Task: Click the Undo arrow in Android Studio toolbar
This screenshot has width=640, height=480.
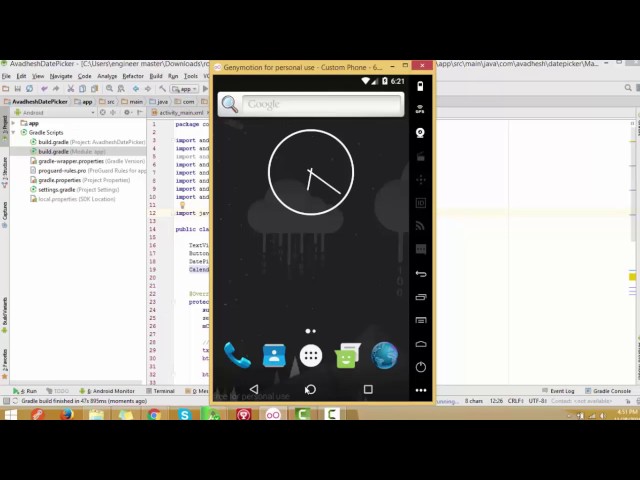Action: pos(44,88)
